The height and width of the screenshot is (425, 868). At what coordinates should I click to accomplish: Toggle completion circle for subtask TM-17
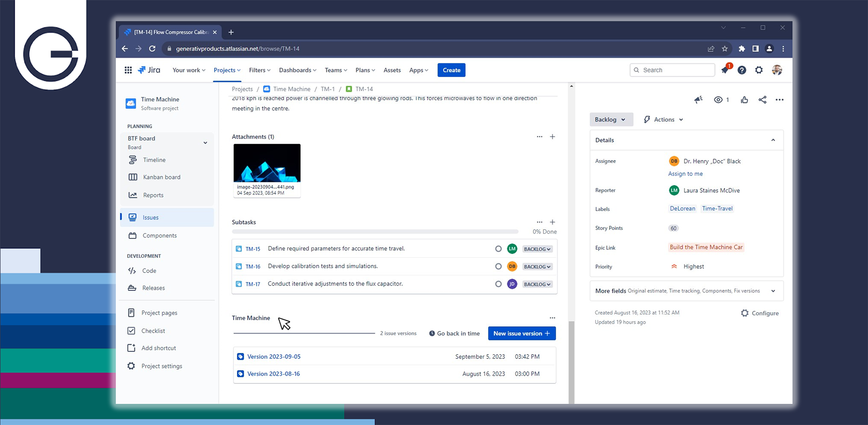[x=498, y=284]
